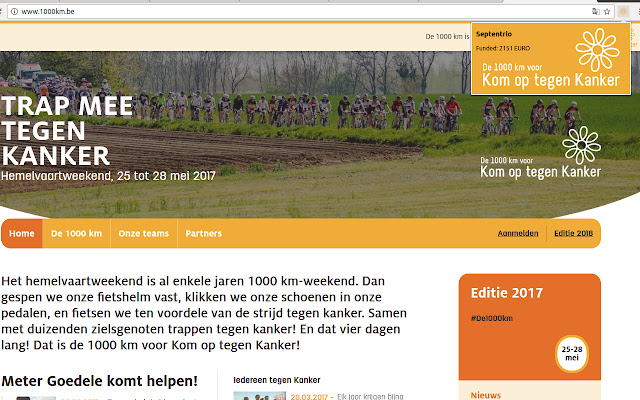Bookmark this page with the star icon

point(607,11)
